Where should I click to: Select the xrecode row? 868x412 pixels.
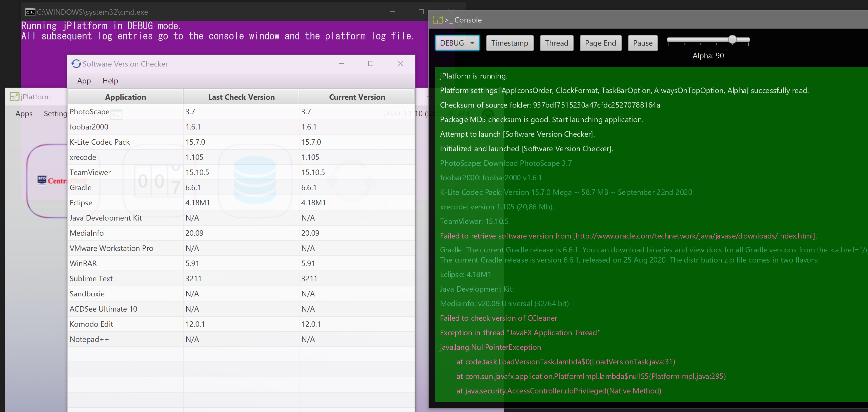pos(241,157)
